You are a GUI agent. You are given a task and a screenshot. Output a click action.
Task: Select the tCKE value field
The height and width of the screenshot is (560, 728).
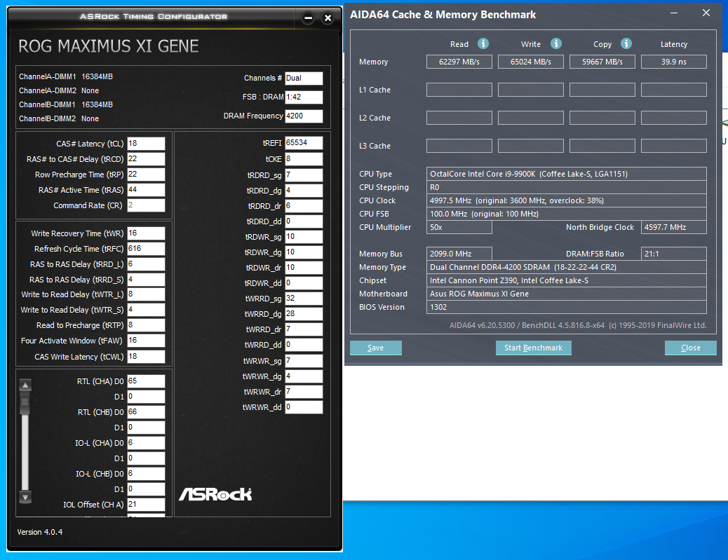click(x=304, y=159)
